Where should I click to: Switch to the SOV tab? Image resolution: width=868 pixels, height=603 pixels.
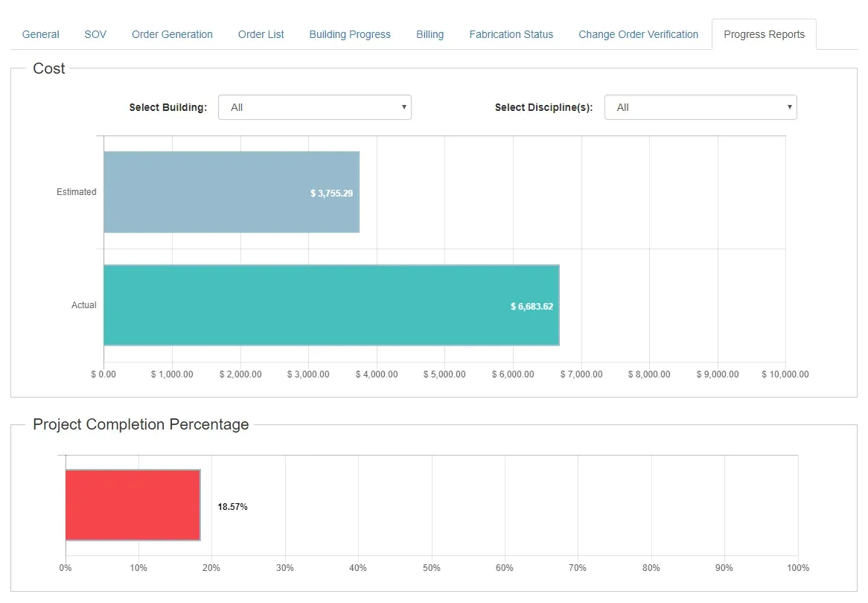tap(95, 34)
